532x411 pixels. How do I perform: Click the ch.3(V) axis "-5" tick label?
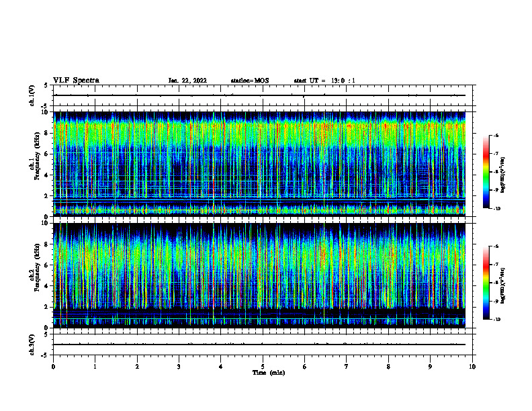[45, 355]
